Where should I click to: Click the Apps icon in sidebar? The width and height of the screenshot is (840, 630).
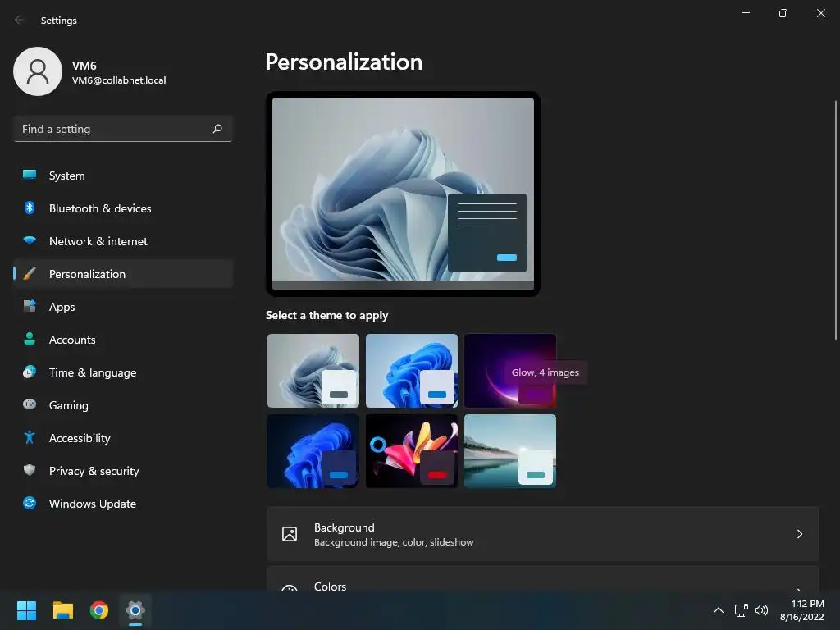(30, 307)
